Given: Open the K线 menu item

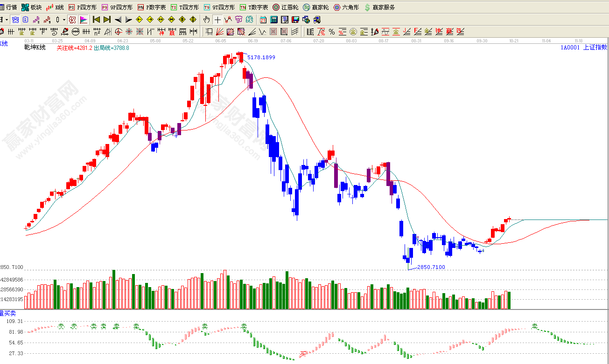Looking at the screenshot, I should click(x=55, y=7).
